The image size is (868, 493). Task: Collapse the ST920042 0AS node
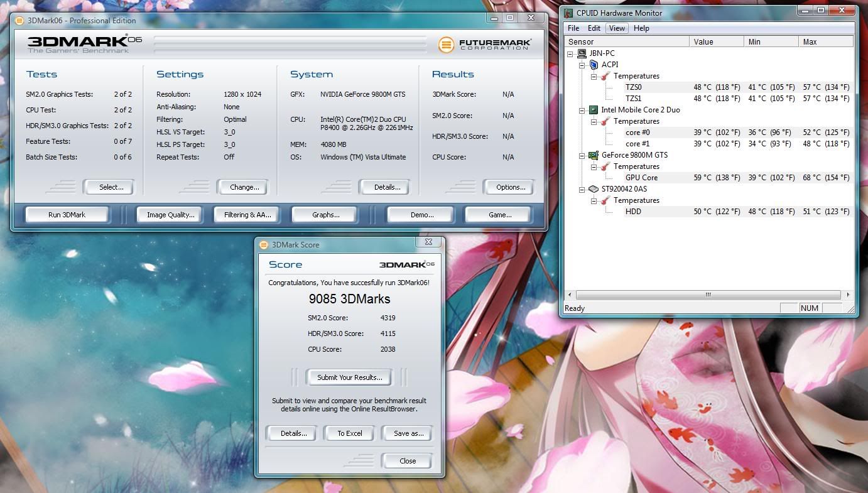tap(582, 189)
